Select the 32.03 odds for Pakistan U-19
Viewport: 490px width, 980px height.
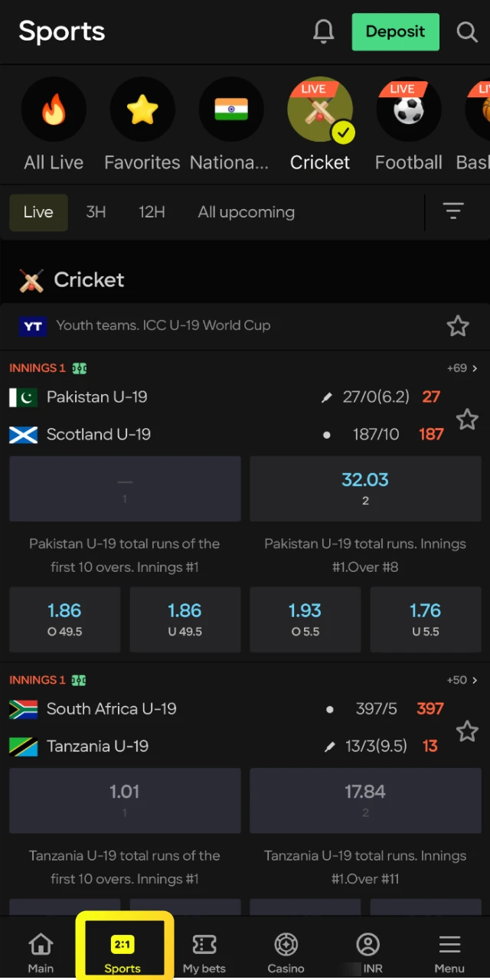(x=365, y=488)
